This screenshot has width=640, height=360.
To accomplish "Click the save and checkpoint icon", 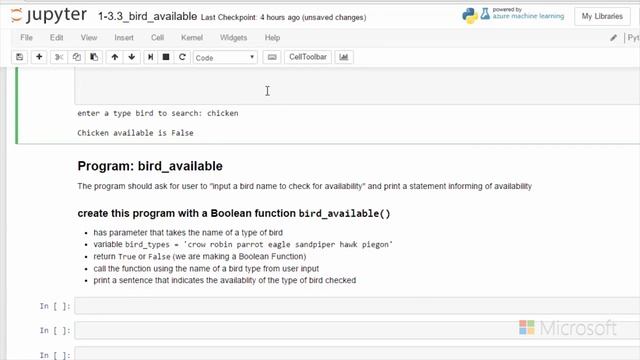I will pyautogui.click(x=20, y=57).
